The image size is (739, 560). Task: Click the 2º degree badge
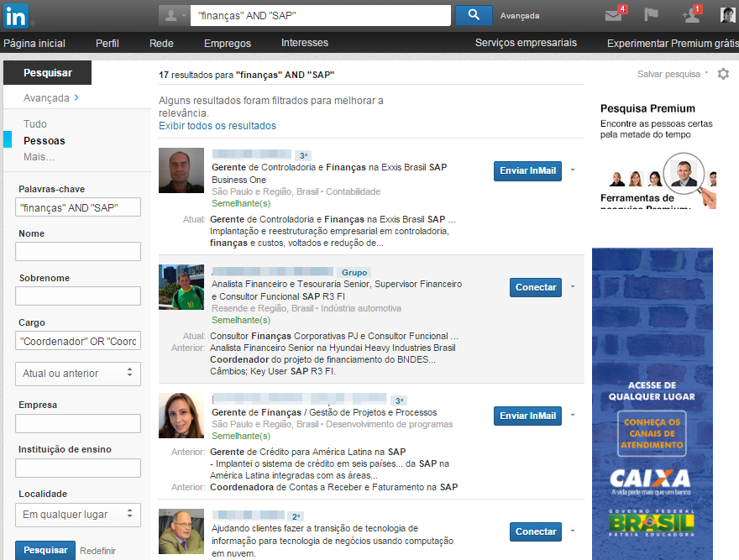[x=296, y=516]
